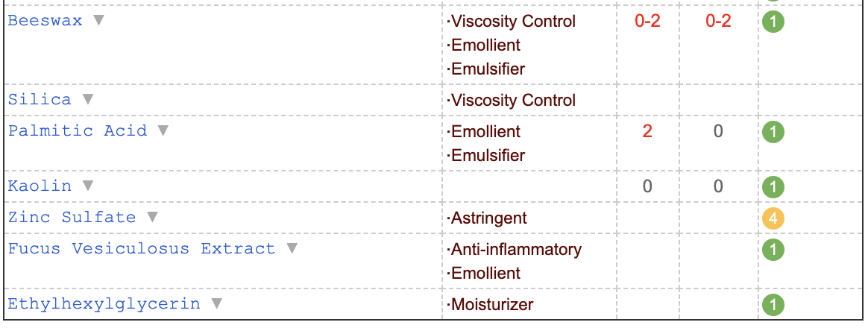This screenshot has height=328, width=868.
Task: Expand the Kaolin disclosure triangle
Action: [88, 186]
